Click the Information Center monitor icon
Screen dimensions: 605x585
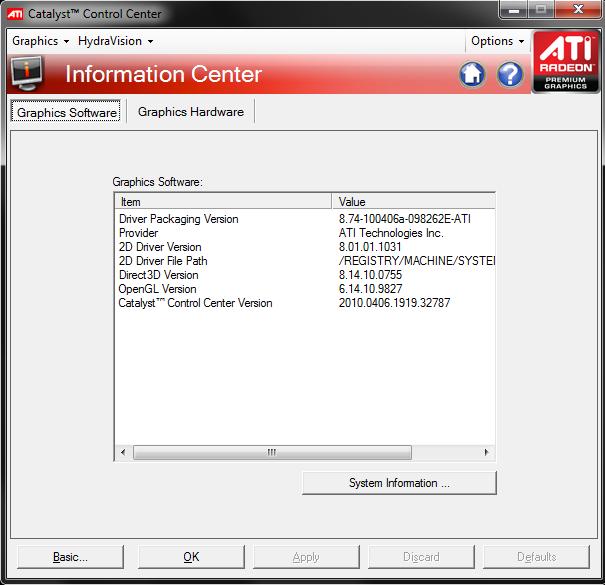(x=26, y=73)
